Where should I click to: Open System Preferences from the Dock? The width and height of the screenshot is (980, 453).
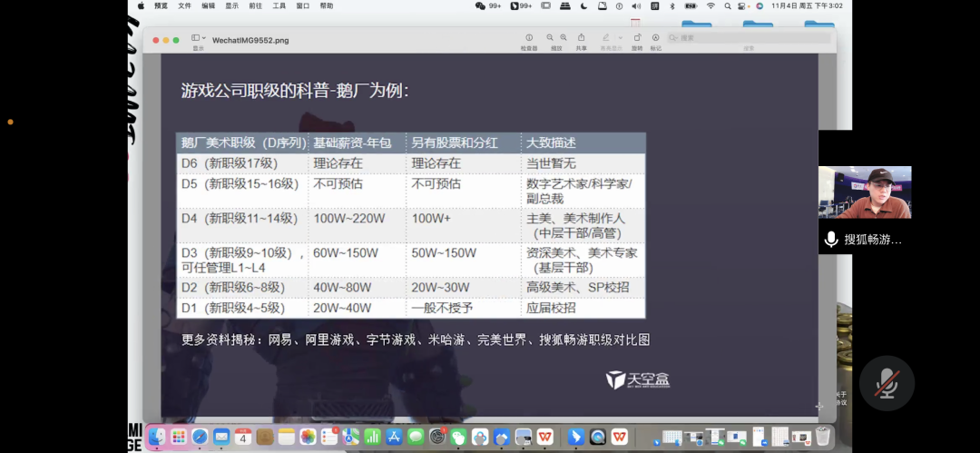(x=437, y=436)
